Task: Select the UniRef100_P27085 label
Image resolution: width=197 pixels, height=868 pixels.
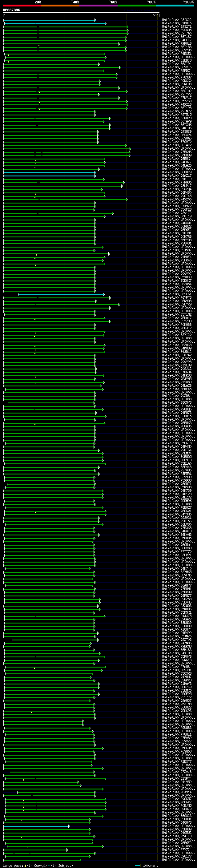Action: (177, 470)
